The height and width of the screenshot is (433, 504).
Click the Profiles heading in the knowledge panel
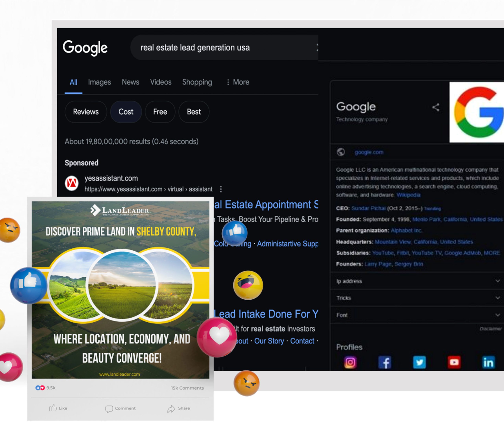(x=349, y=347)
